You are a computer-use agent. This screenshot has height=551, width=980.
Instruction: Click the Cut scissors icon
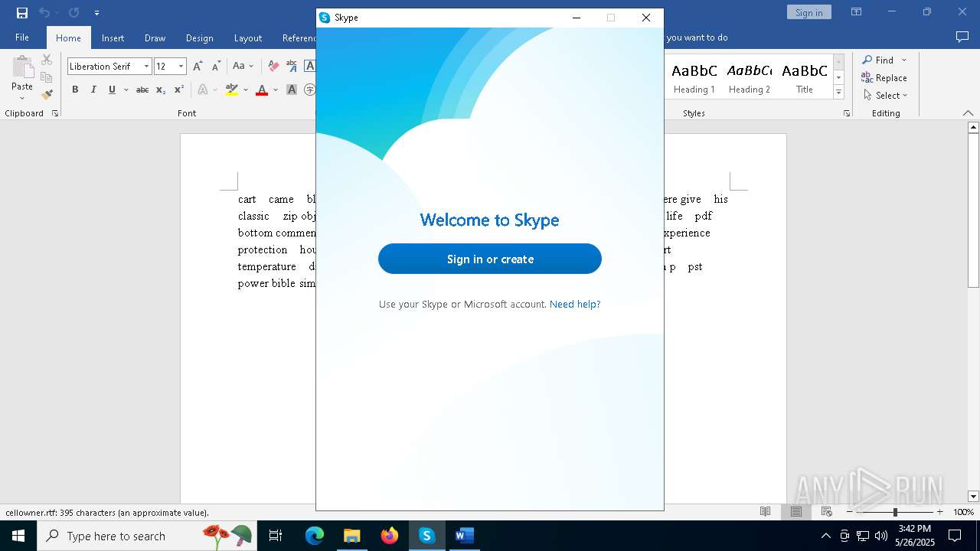click(x=47, y=60)
